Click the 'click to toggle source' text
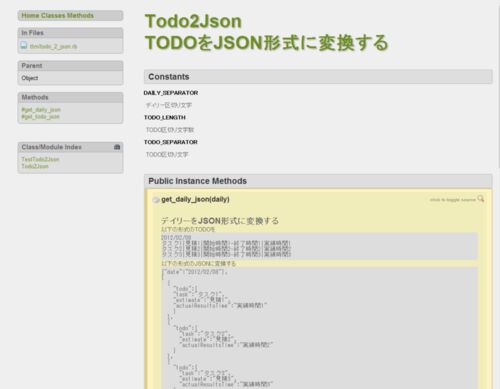This screenshot has height=389, width=500. (452, 200)
